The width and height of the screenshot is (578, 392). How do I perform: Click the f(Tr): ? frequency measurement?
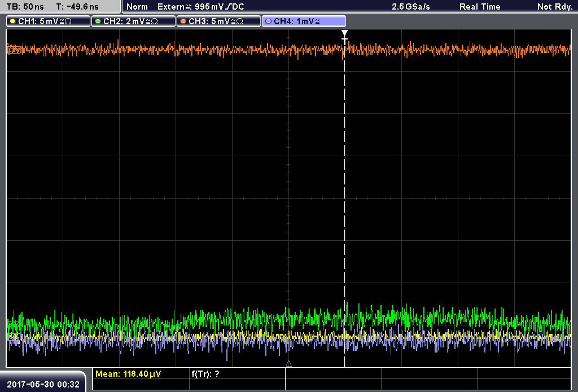pyautogui.click(x=205, y=374)
